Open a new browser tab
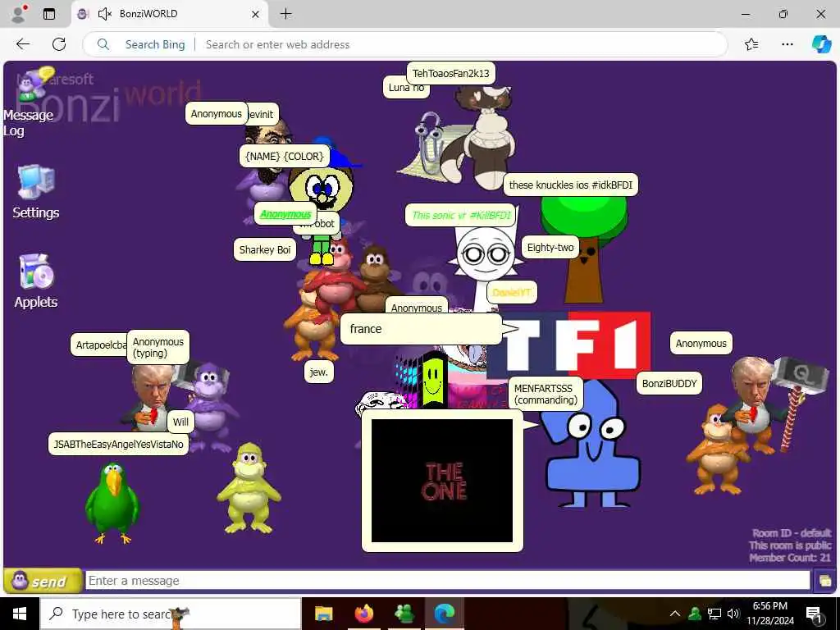 coord(286,14)
